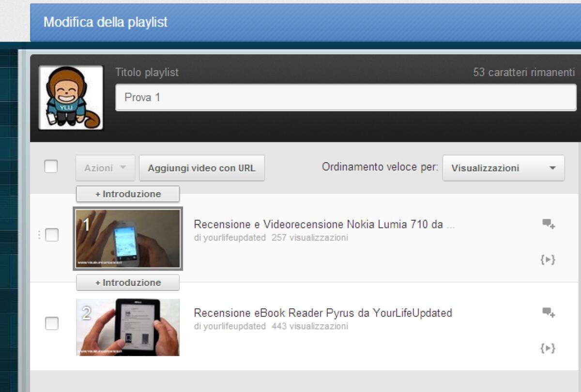
Task: Select the annotations icon on the Nokia Lumia row
Action: pos(548,259)
